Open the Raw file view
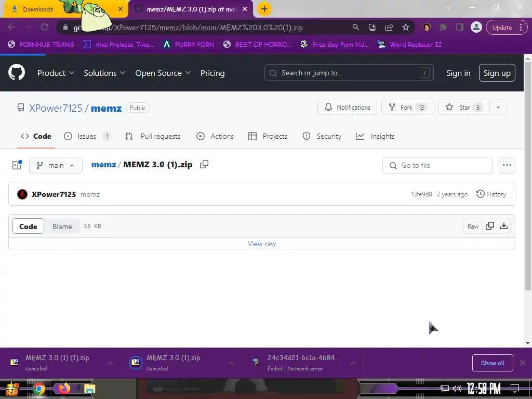The width and height of the screenshot is (532, 399). 473,226
